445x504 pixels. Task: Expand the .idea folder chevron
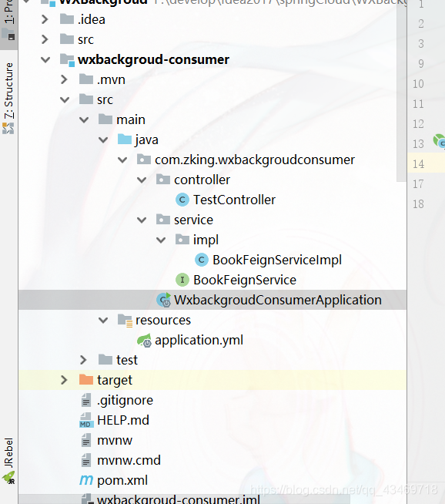click(x=45, y=19)
